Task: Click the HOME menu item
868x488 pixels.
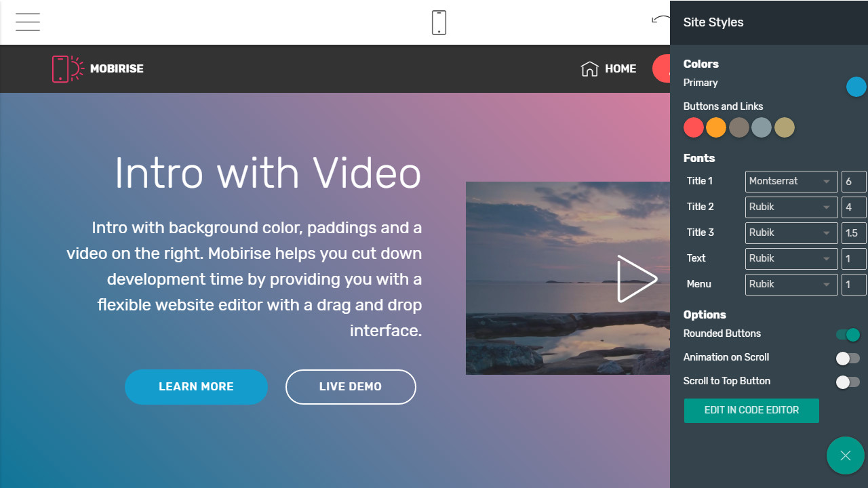Action: [x=620, y=68]
